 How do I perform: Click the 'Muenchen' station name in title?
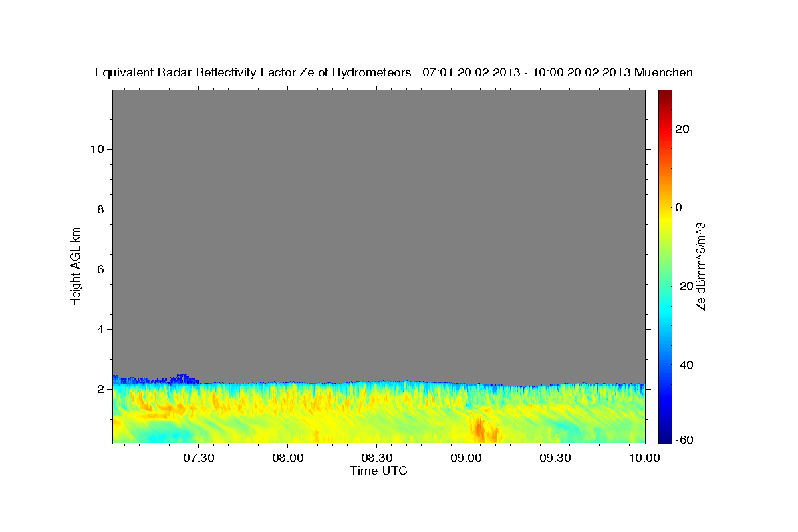click(x=664, y=72)
